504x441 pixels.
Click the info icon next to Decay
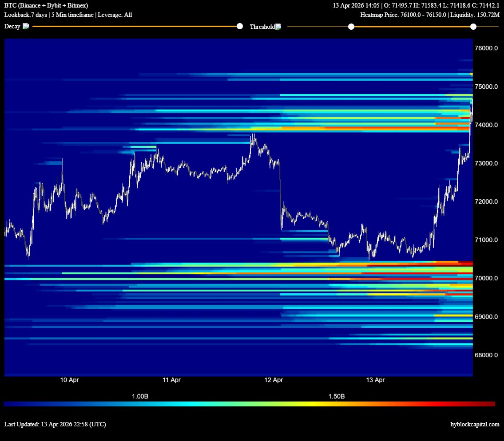point(26,27)
